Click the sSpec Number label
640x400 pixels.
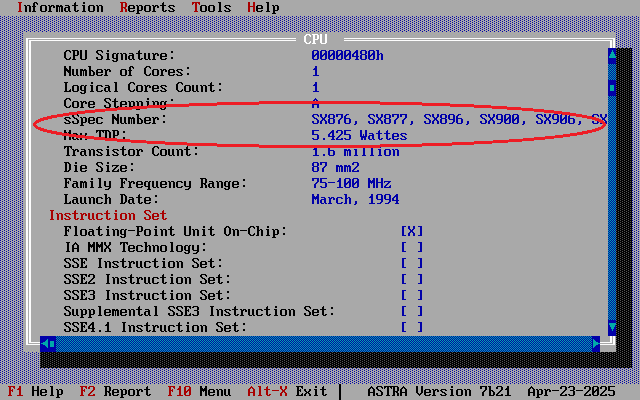(115, 120)
